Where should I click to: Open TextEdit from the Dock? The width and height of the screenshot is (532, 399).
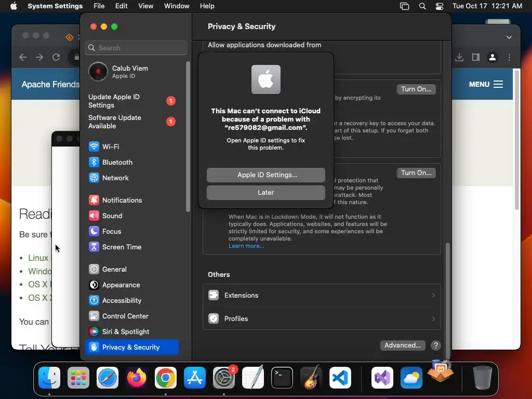pos(253,377)
